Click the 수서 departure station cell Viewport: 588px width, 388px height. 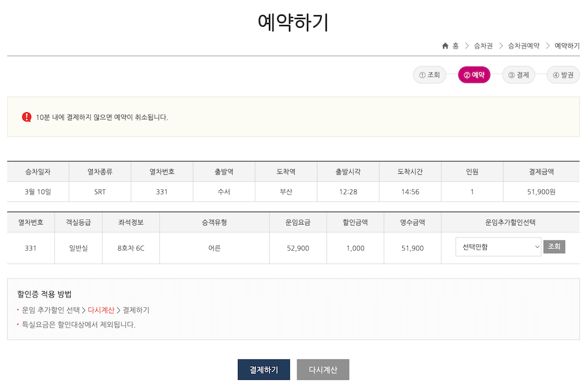point(224,192)
